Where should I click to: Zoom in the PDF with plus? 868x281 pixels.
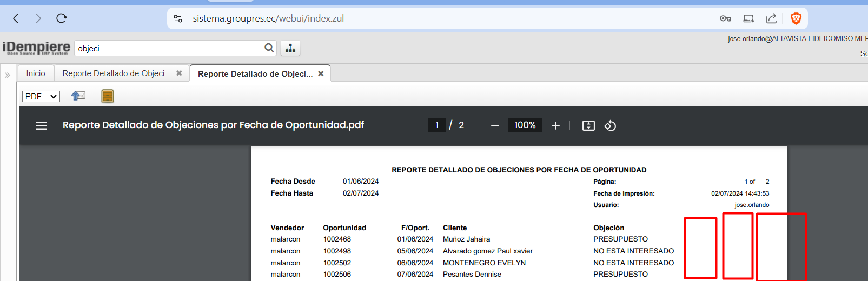(555, 125)
